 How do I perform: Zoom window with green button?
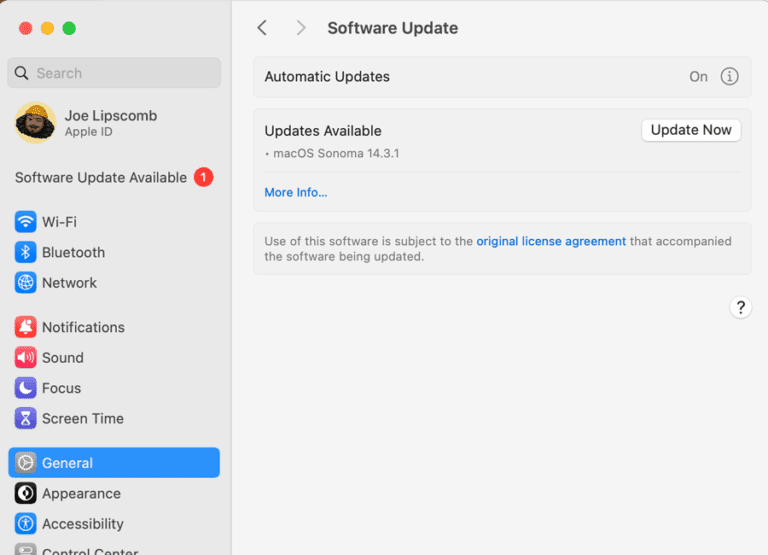pos(69,28)
